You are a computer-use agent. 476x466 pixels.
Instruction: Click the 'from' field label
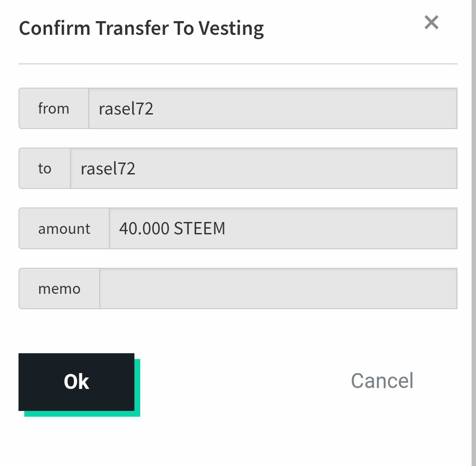point(54,108)
